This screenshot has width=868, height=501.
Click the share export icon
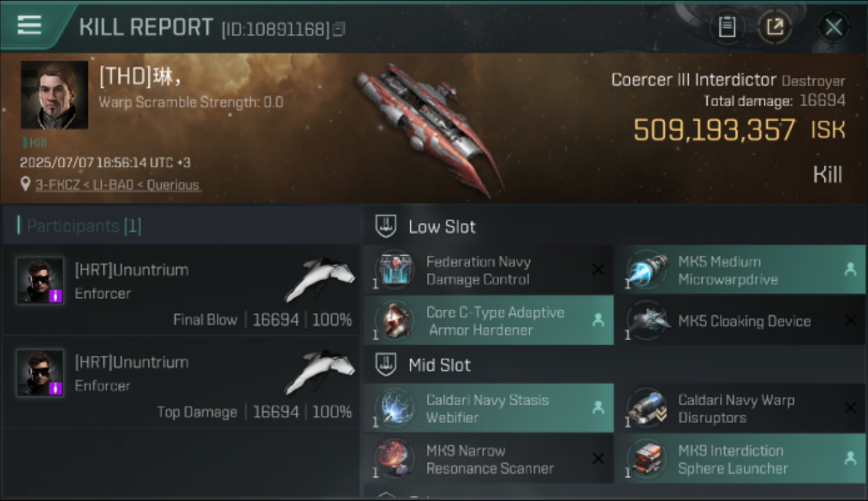pos(775,27)
